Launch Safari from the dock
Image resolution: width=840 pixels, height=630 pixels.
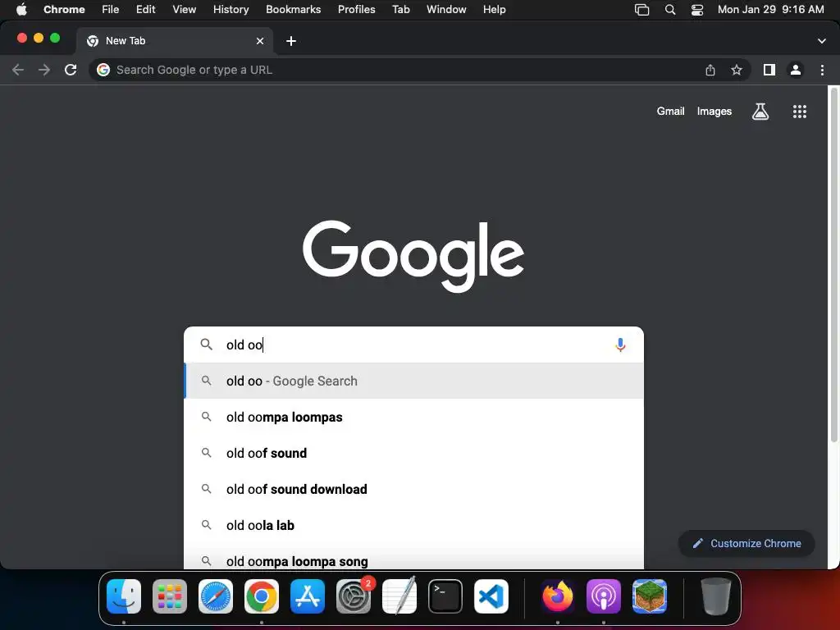(x=216, y=596)
